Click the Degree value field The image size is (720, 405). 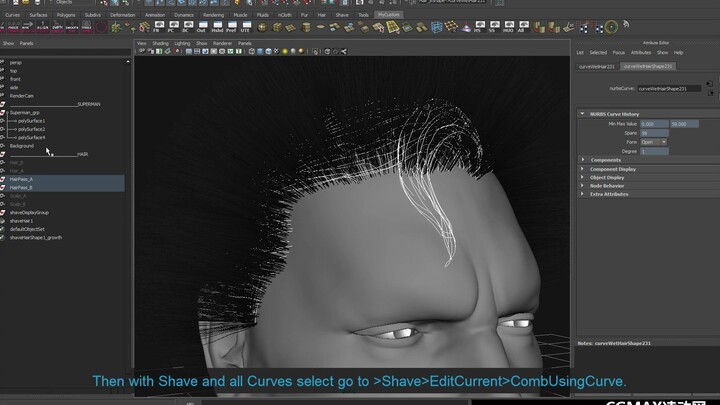point(654,151)
